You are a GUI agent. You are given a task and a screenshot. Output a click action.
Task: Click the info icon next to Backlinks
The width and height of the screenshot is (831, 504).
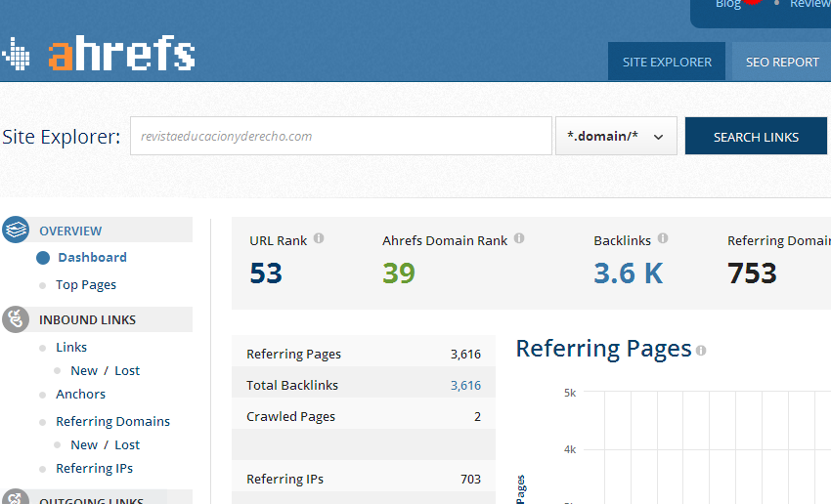[x=663, y=238]
